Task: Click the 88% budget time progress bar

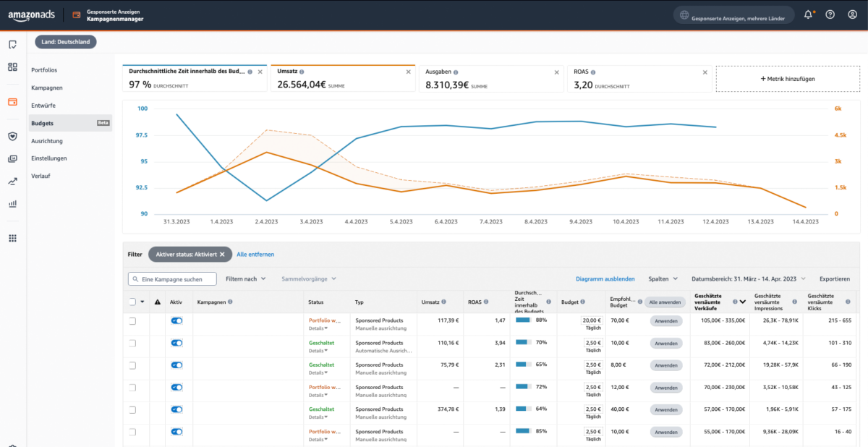Action: click(x=524, y=320)
